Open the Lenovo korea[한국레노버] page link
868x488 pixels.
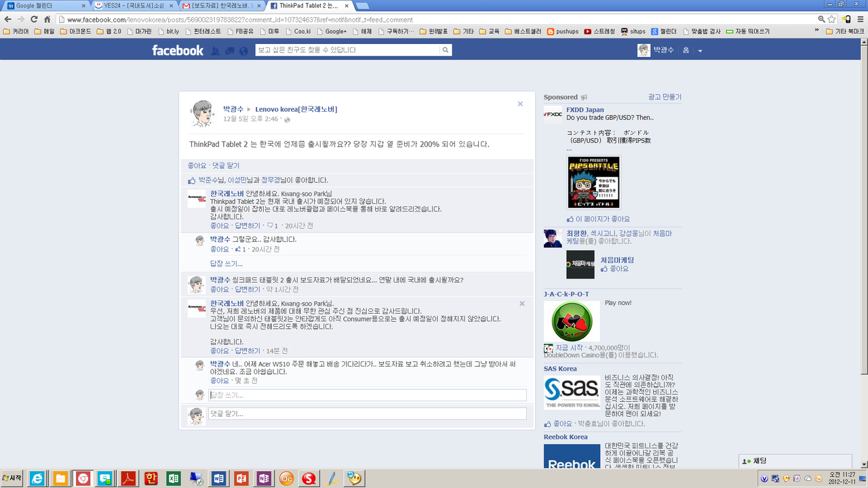pos(296,109)
